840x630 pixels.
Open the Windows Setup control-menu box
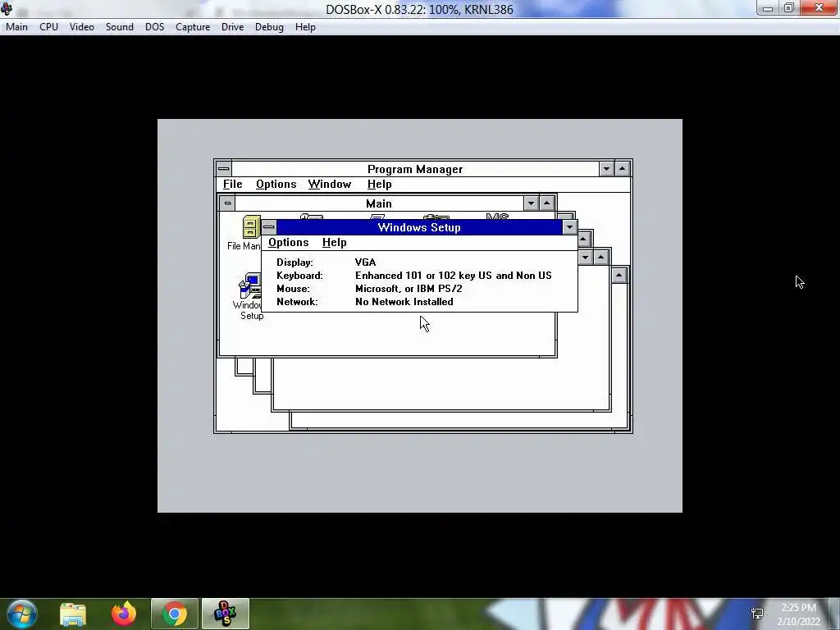point(269,227)
